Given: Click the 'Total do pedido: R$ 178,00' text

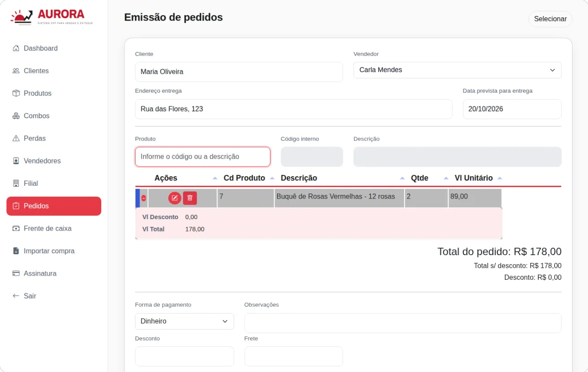Looking at the screenshot, I should click(x=500, y=251).
